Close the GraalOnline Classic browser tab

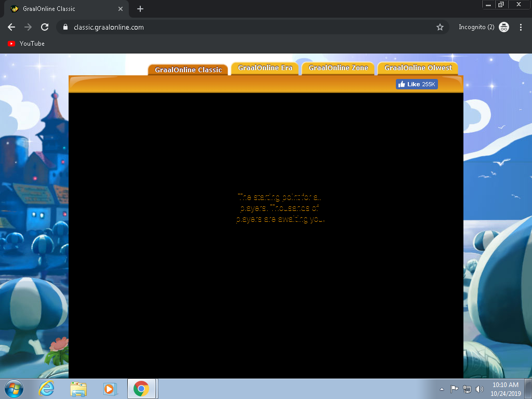pyautogui.click(x=121, y=9)
